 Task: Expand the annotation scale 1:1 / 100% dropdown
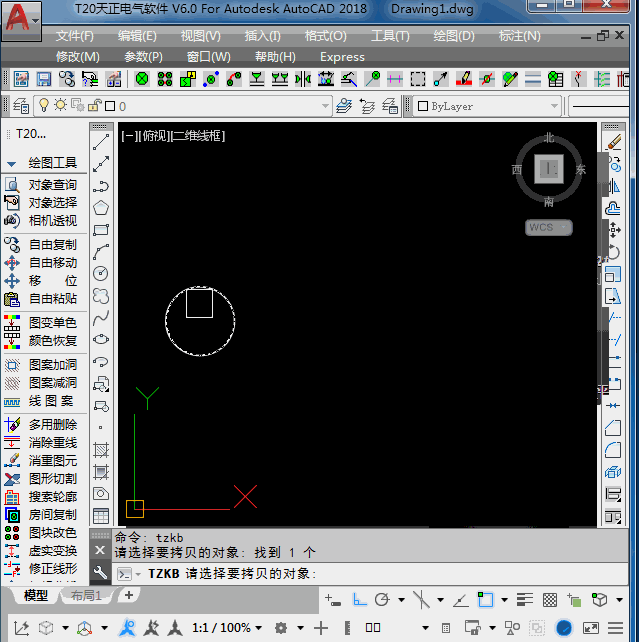[x=259, y=628]
